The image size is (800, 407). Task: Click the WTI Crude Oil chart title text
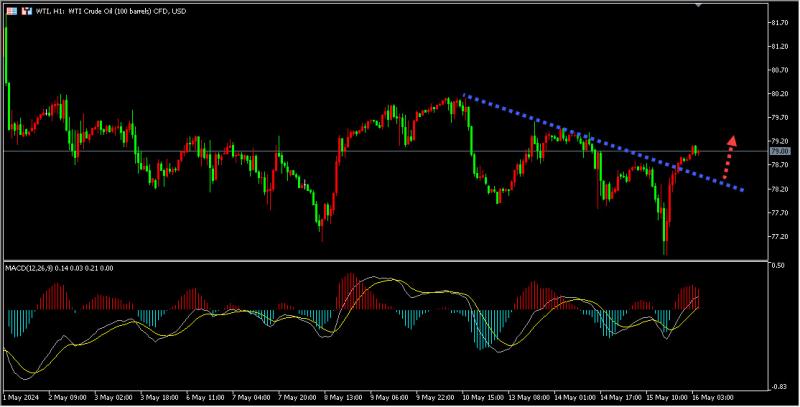(111, 11)
